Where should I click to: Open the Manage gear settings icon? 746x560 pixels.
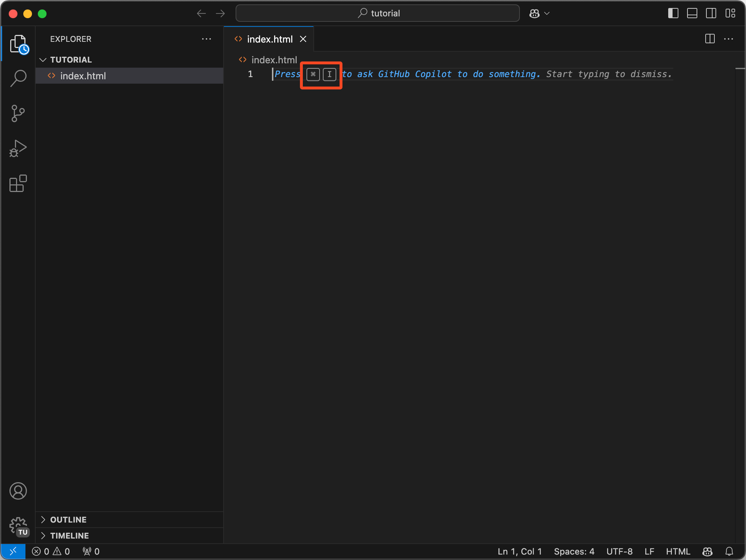(18, 526)
